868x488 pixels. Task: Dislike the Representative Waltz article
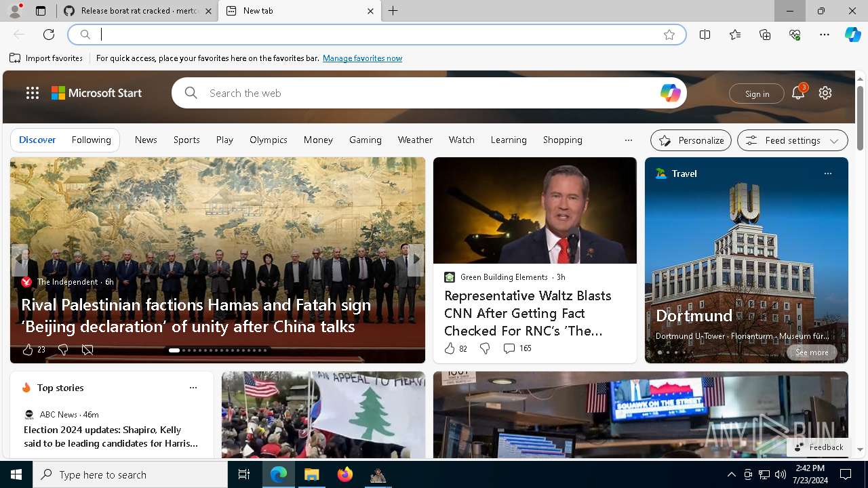coord(485,348)
